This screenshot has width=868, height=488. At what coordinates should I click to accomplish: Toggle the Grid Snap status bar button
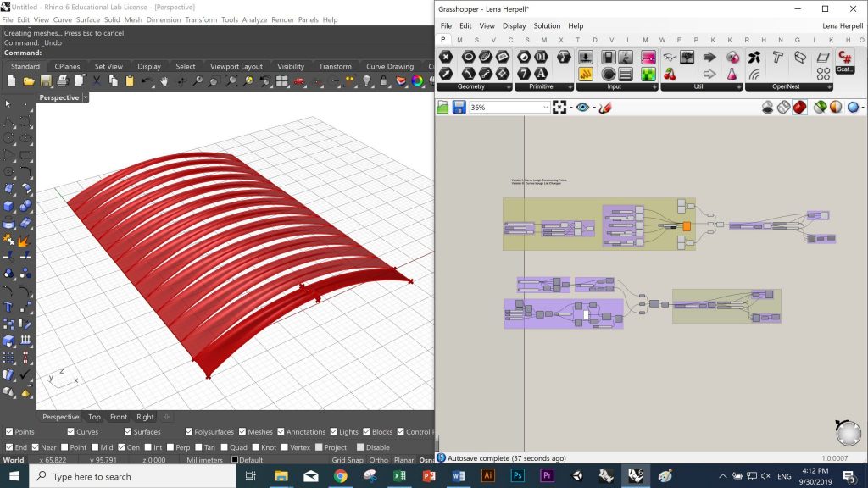348,460
